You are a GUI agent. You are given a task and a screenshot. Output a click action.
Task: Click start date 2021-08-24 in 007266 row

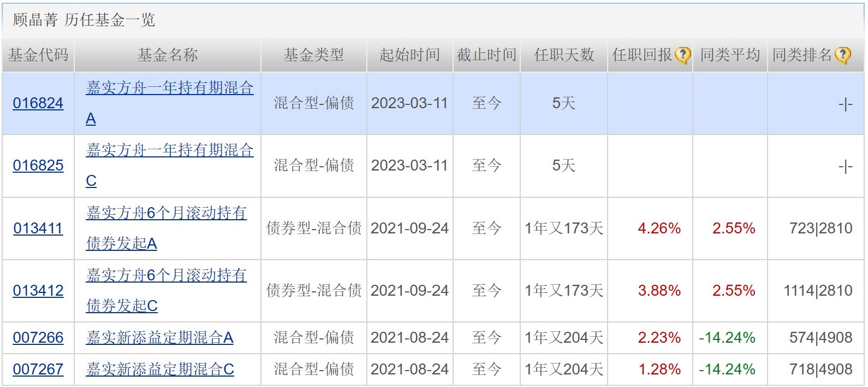[409, 338]
